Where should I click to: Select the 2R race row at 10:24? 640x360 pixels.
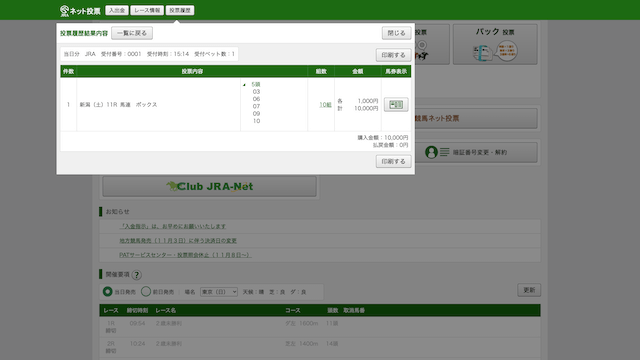click(x=320, y=347)
